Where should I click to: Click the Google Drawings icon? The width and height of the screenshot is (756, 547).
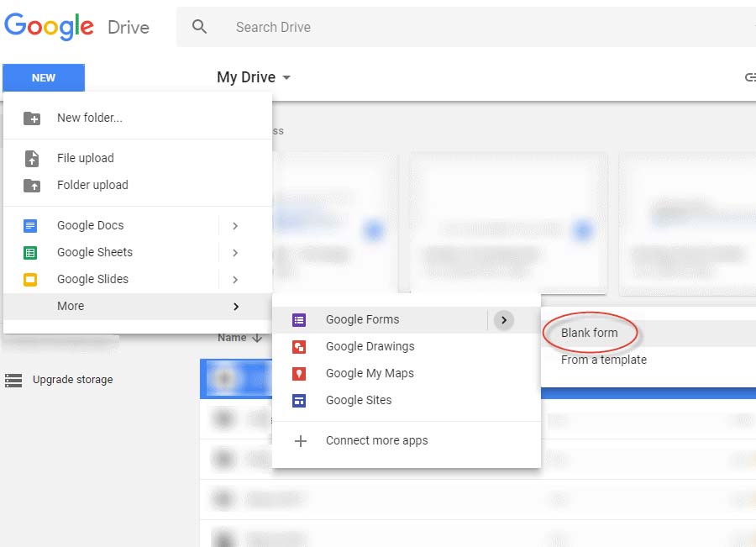[299, 347]
